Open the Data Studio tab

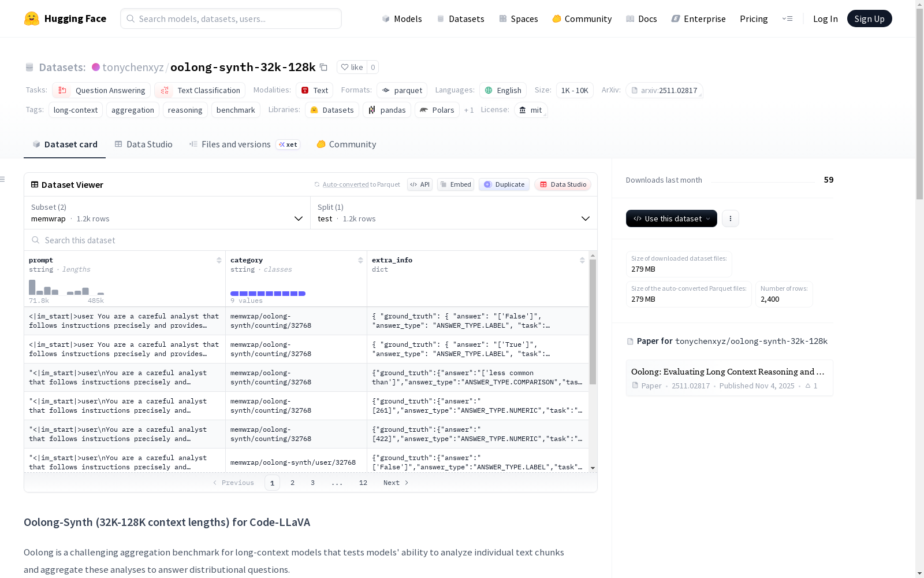coord(143,144)
